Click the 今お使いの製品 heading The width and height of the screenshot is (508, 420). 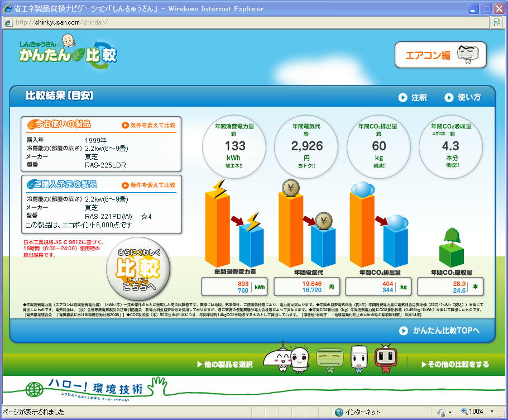click(x=59, y=124)
